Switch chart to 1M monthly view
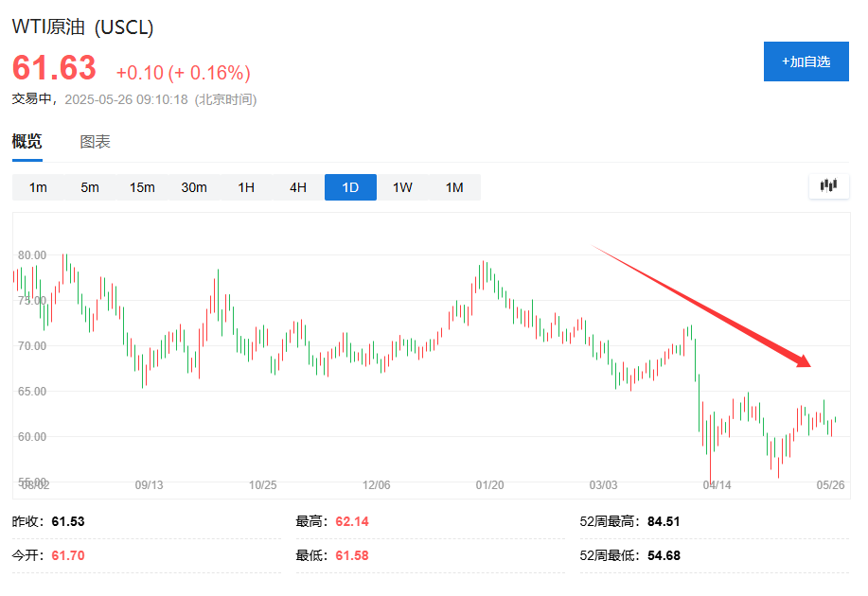The height and width of the screenshot is (596, 868). [454, 187]
